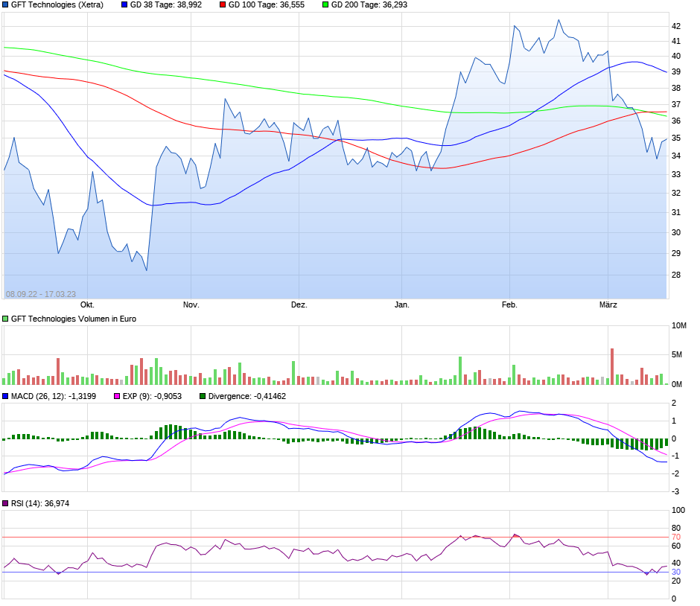Click the Okt. month label on the time axis
The width and height of the screenshot is (700, 606).
87,304
